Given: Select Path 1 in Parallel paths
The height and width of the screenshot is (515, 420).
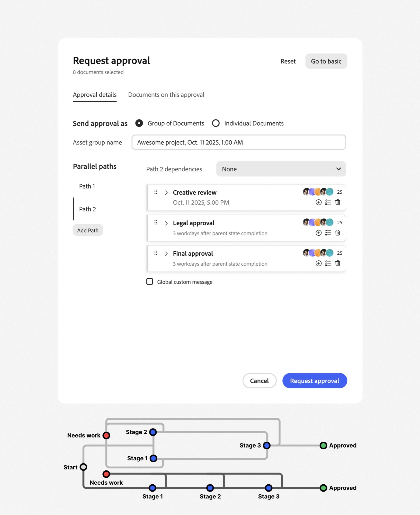Looking at the screenshot, I should tap(87, 186).
